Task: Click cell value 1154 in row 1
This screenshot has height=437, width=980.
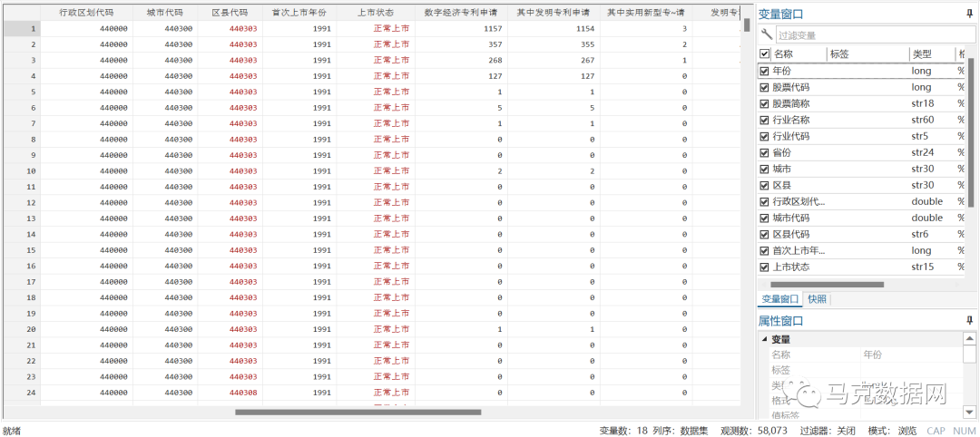Action: tap(585, 29)
